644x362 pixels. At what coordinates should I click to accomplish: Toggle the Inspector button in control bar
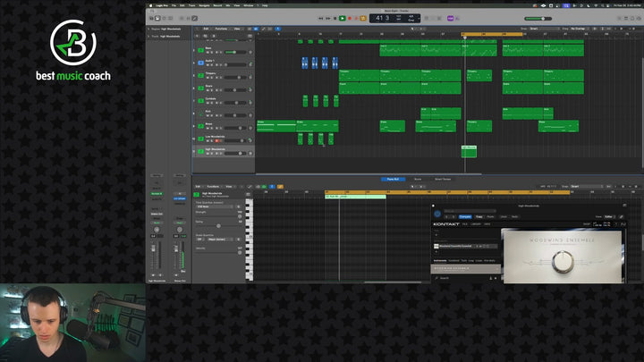click(157, 18)
